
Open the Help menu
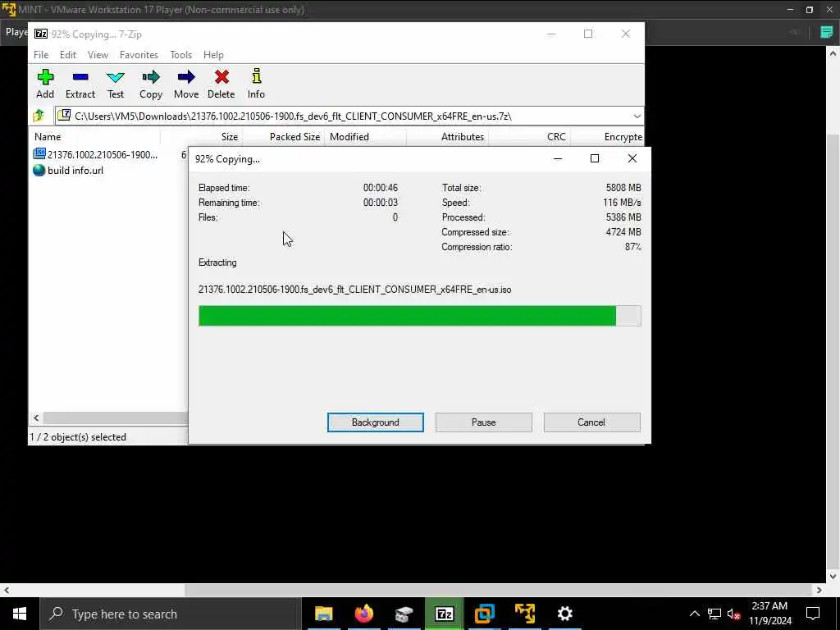(x=213, y=55)
